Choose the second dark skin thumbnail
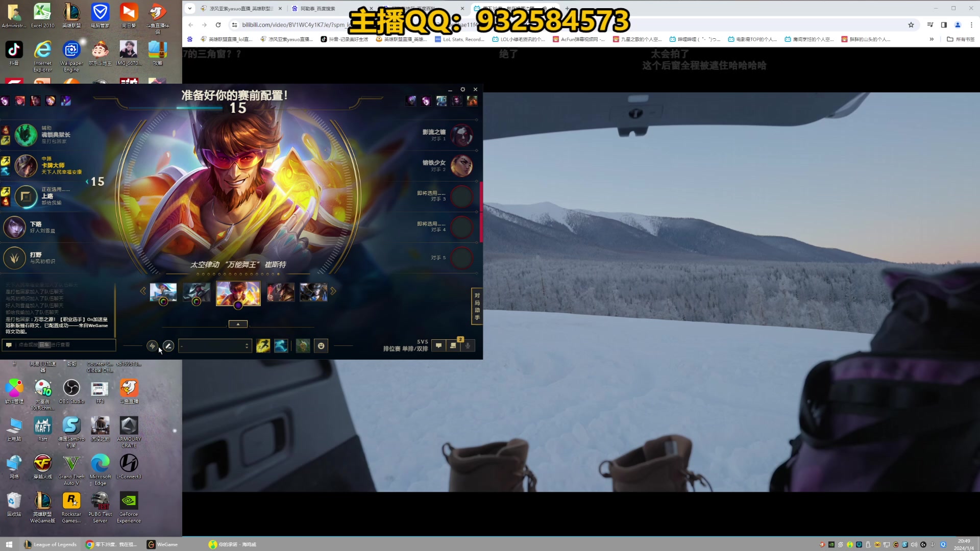Viewport: 980px width, 551px height. (197, 292)
